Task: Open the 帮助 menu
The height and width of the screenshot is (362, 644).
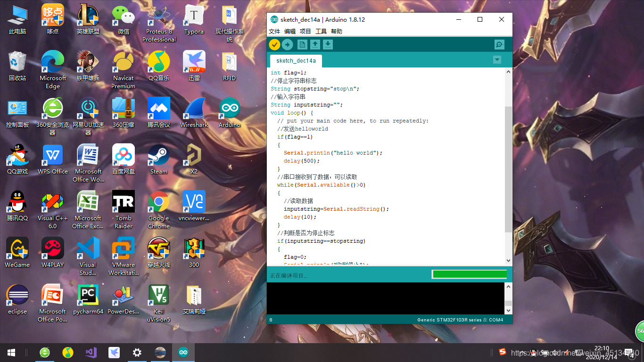Action: tap(337, 32)
